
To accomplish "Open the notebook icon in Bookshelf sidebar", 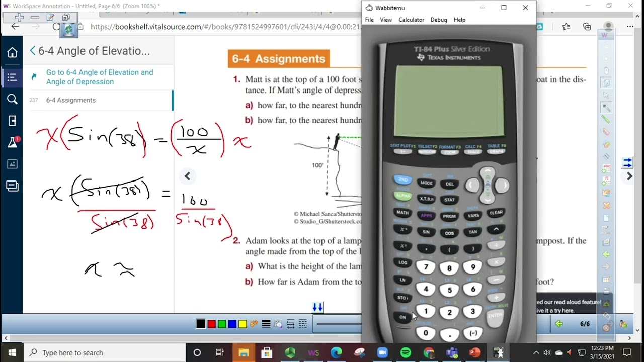I will (12, 121).
